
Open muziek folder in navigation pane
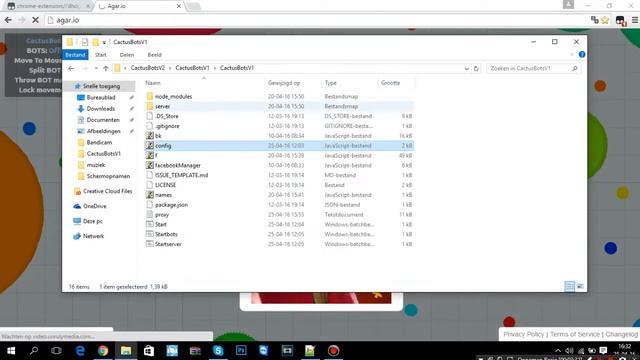[x=96, y=165]
